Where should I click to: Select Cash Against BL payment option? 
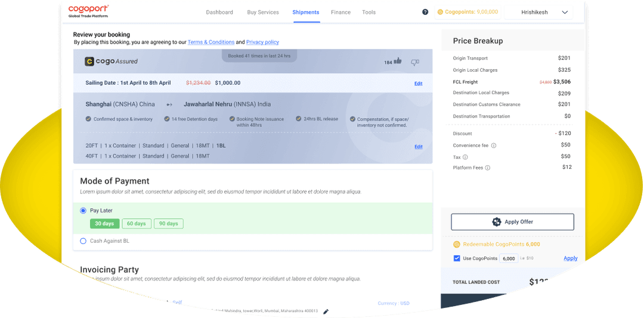pos(83,241)
